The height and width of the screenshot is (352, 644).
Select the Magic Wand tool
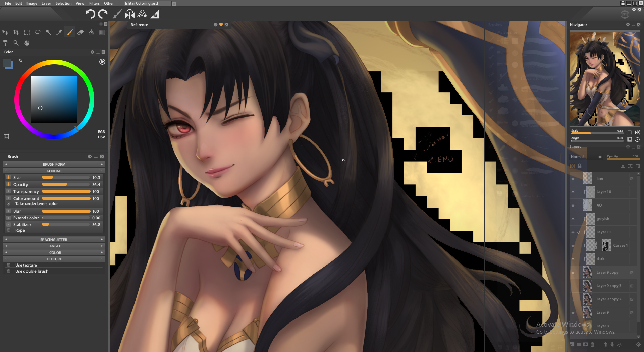click(x=48, y=32)
